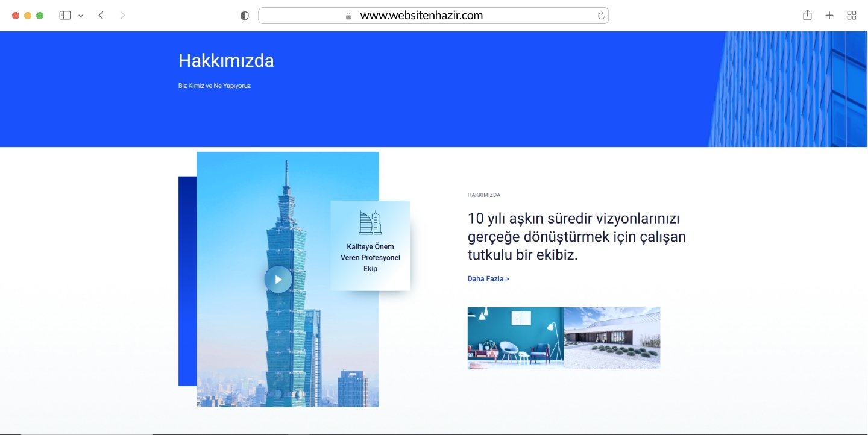Open the sidebar options dropdown chevron
Viewport: 868px width, 435px height.
pyautogui.click(x=81, y=16)
